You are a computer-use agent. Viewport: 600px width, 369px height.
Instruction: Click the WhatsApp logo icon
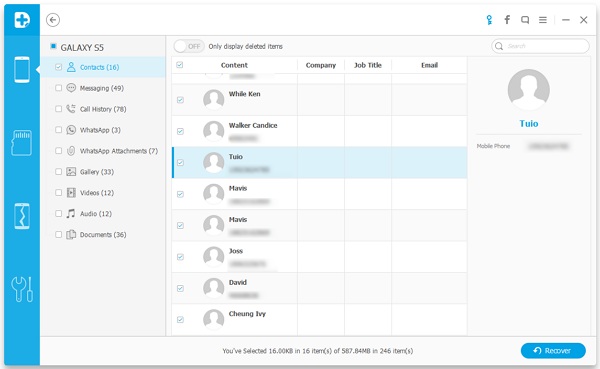(71, 130)
